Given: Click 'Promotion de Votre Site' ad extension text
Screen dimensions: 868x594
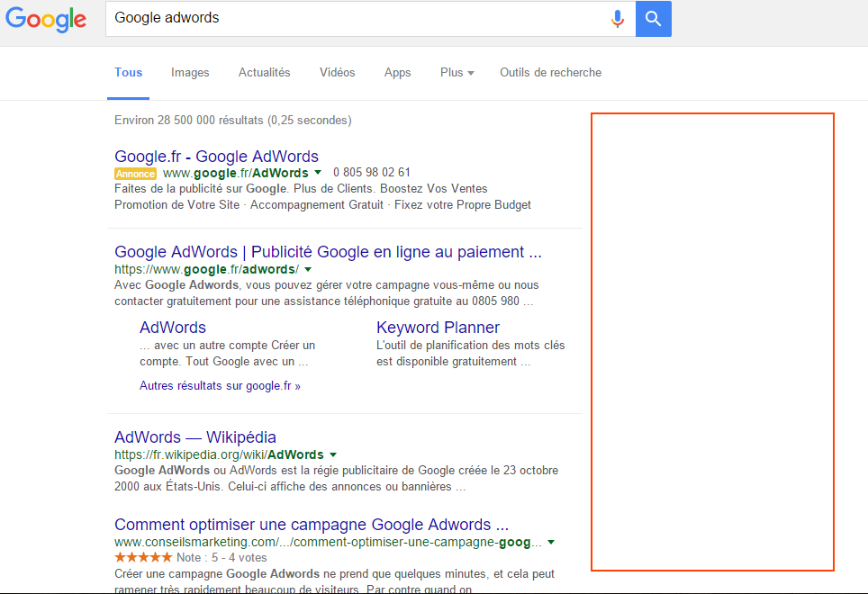Looking at the screenshot, I should [x=177, y=204].
